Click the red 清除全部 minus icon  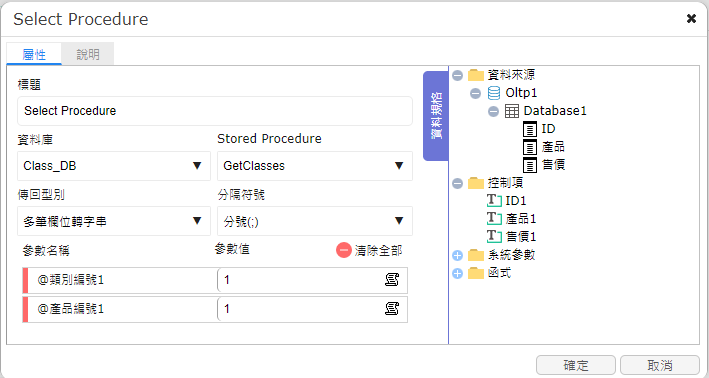344,250
